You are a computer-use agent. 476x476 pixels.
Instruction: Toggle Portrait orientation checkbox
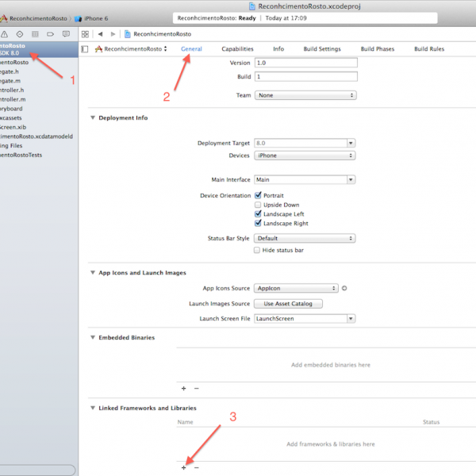[258, 195]
